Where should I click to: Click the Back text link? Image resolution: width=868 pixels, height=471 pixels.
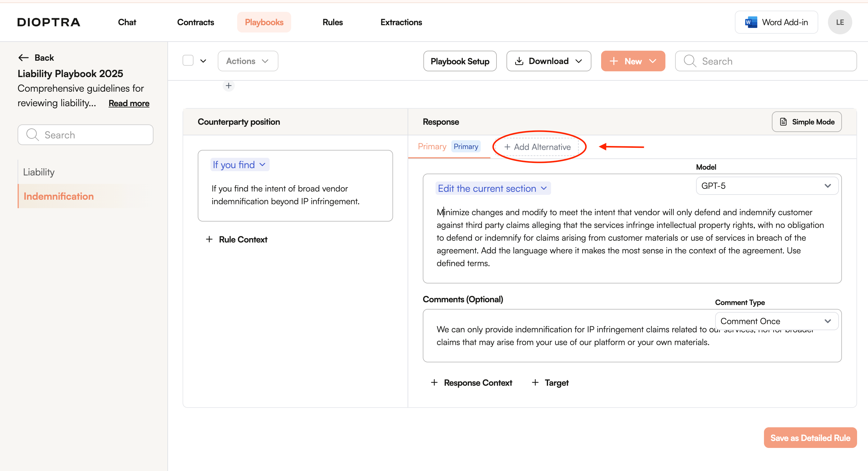tap(44, 58)
